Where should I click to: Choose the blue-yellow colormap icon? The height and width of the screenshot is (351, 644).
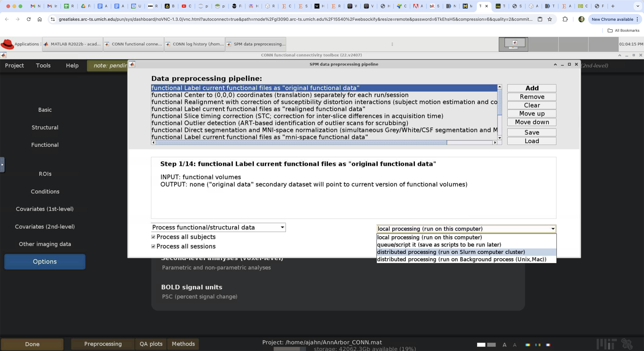pyautogui.click(x=538, y=345)
